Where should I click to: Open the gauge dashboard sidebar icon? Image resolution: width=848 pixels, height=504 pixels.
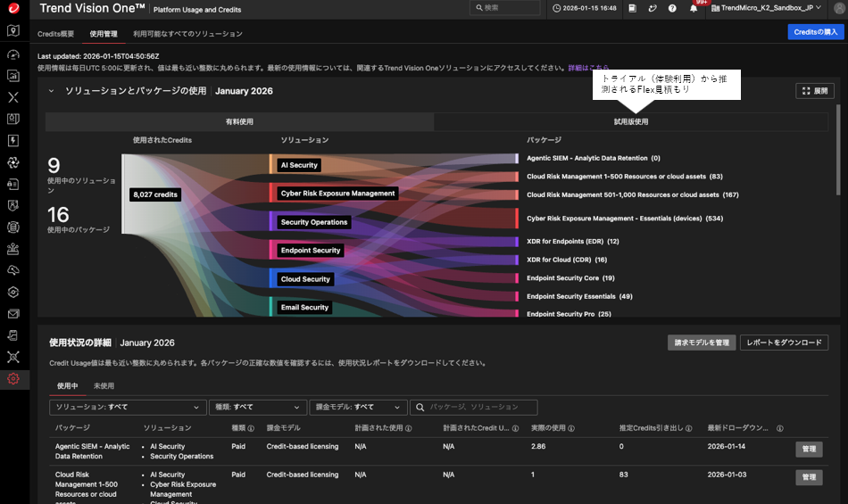point(13,54)
